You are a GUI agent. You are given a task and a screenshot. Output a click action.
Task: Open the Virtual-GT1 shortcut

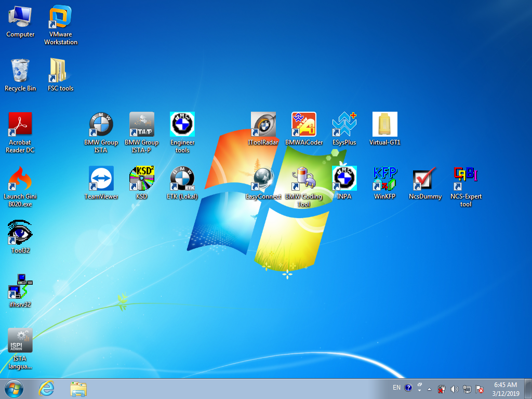[385, 125]
